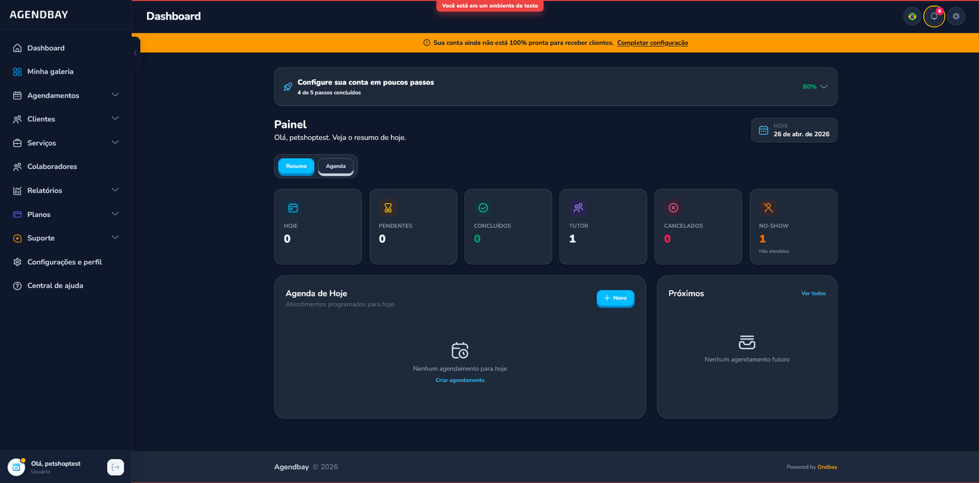
Task: Open the notifications bell icon
Action: tap(934, 17)
